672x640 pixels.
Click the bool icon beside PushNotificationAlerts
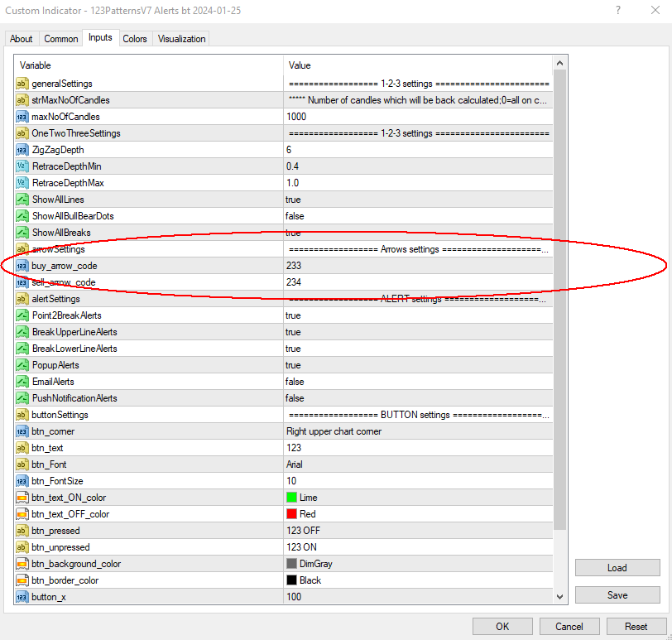click(22, 397)
